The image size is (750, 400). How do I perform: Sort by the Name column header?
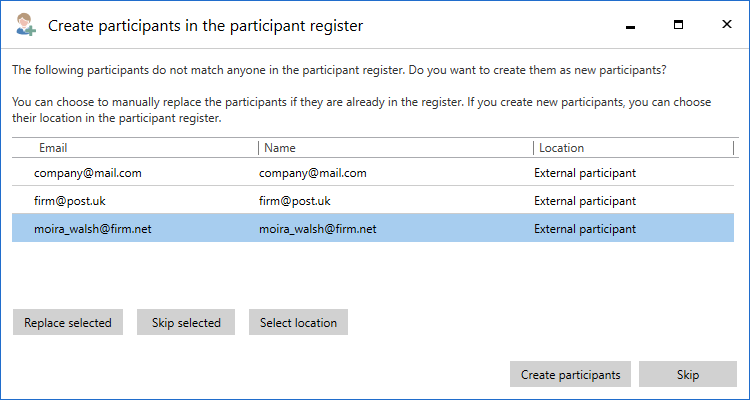280,148
